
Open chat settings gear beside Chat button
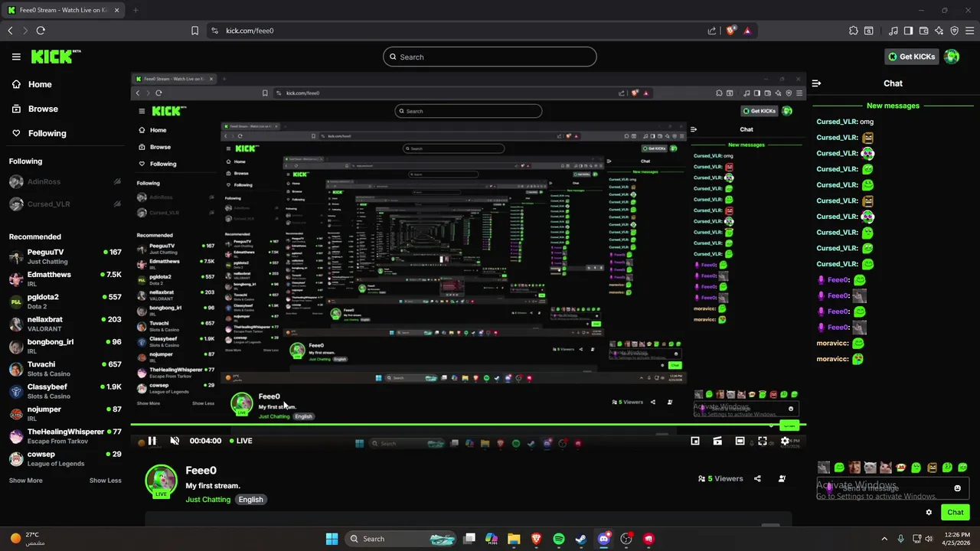pos(929,512)
